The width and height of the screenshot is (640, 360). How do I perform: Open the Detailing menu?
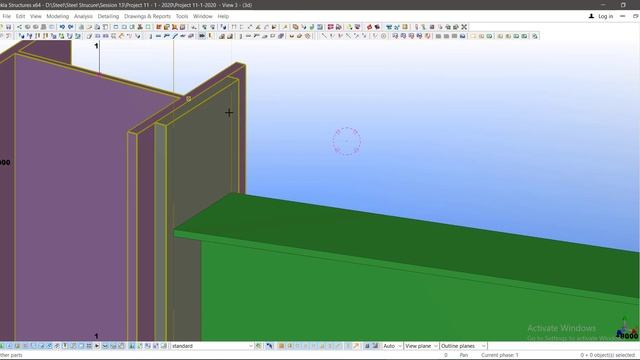click(x=108, y=16)
